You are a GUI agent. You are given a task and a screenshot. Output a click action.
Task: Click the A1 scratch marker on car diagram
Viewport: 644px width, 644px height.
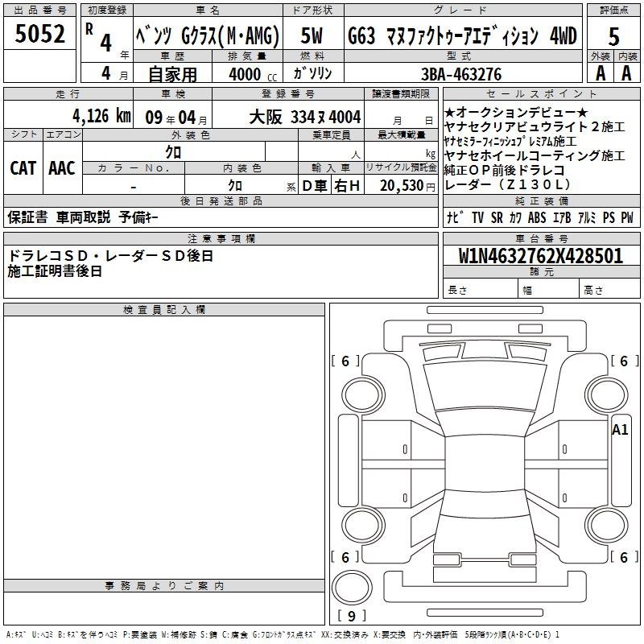click(x=620, y=429)
